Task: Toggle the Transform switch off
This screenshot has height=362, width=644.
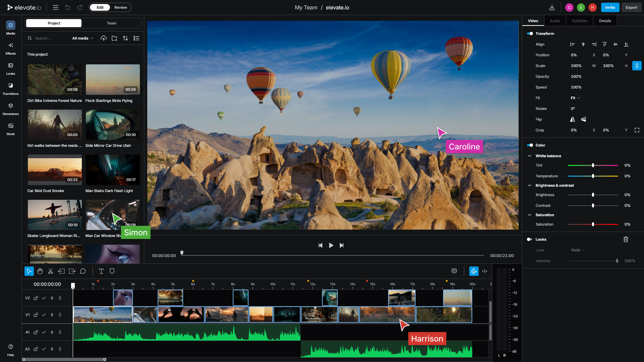Action: 530,34
